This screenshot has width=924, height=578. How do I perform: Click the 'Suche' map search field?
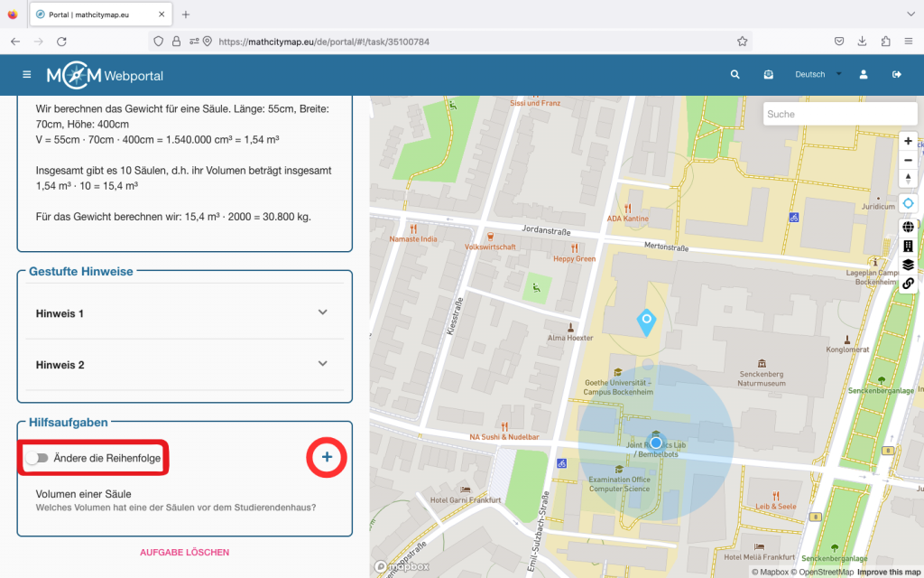click(x=839, y=114)
